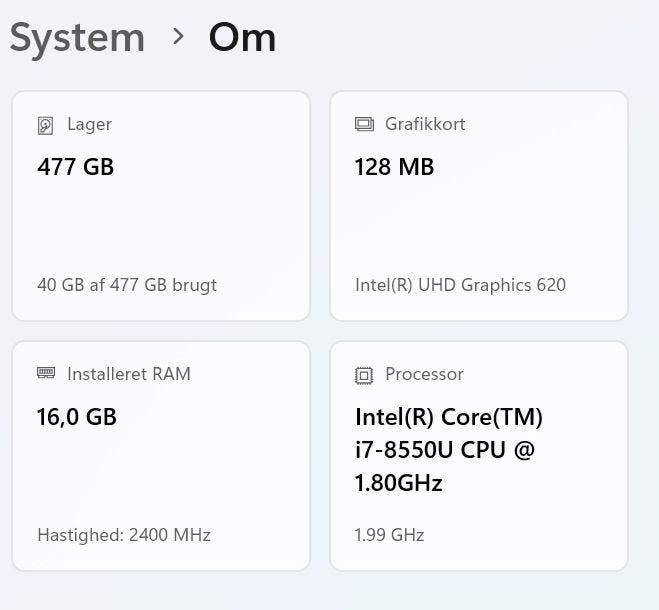Select the Processor card label
The width and height of the screenshot is (659, 610).
424,374
